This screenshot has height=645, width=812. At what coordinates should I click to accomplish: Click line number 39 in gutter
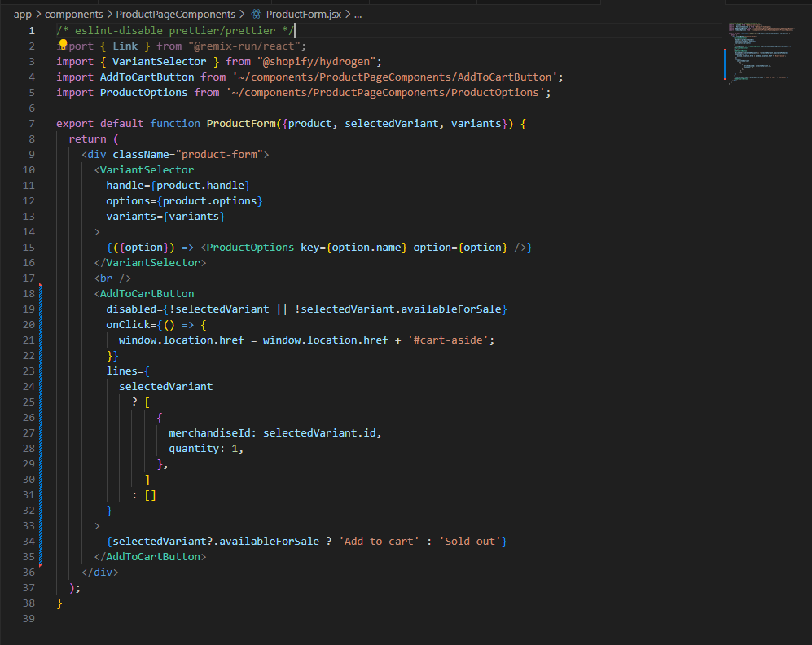pos(29,619)
